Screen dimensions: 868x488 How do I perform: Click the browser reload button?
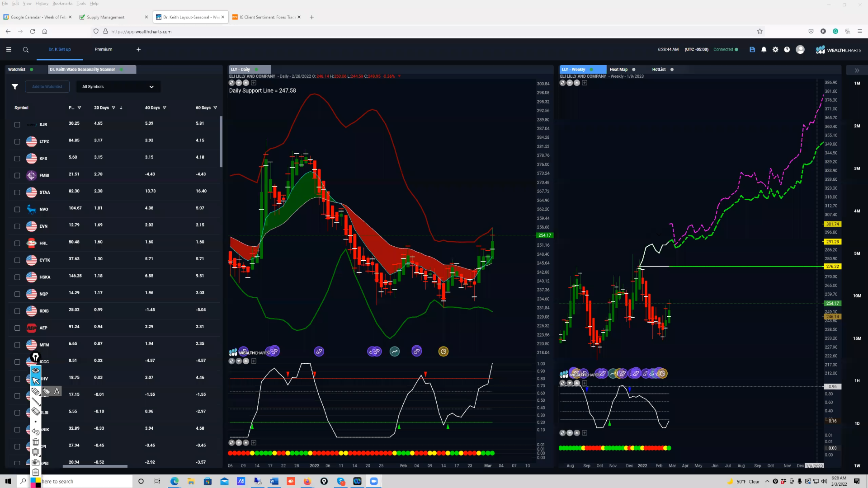(x=33, y=32)
